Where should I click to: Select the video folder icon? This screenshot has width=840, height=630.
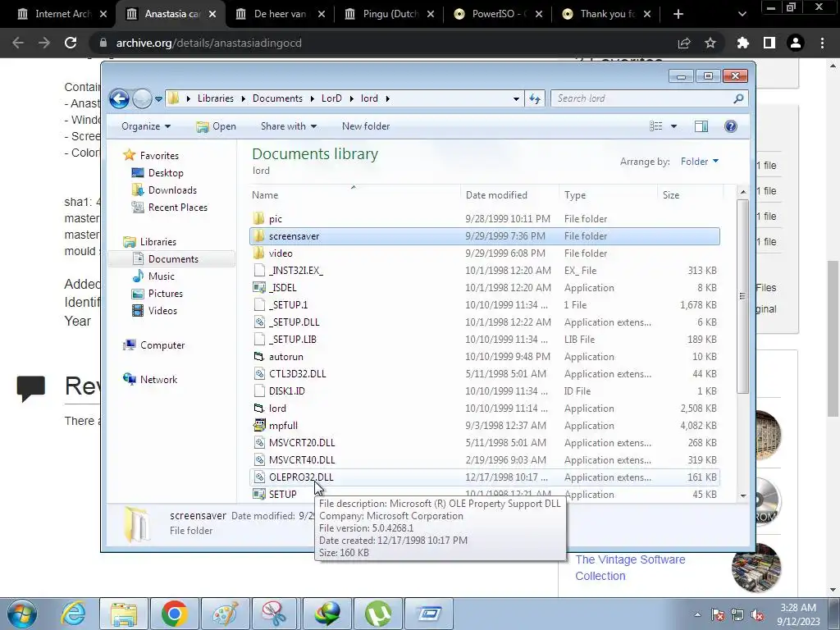click(259, 253)
